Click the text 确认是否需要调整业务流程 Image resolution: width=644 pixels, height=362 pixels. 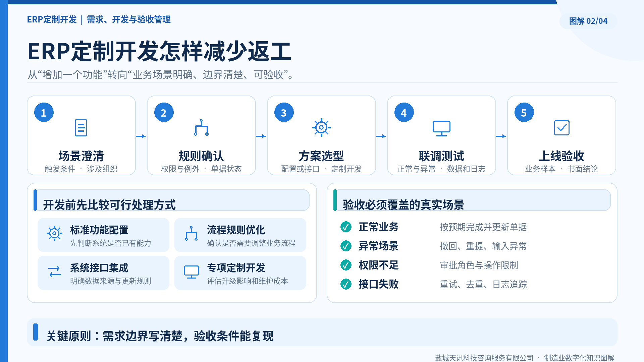click(251, 243)
